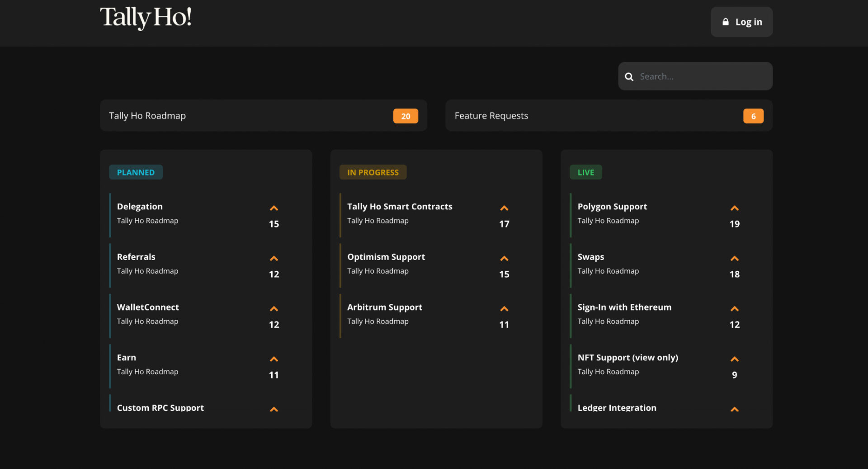Image resolution: width=868 pixels, height=469 pixels.
Task: Upvote the Referrals item
Action: click(x=274, y=258)
